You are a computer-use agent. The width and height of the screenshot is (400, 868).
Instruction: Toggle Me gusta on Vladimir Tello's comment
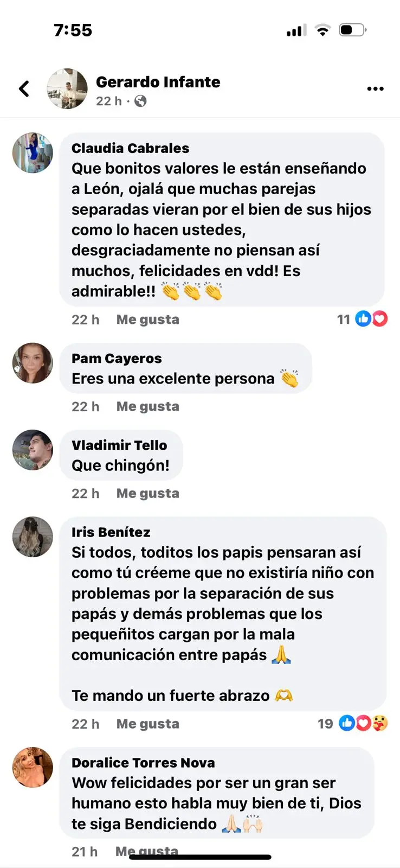pos(147,493)
